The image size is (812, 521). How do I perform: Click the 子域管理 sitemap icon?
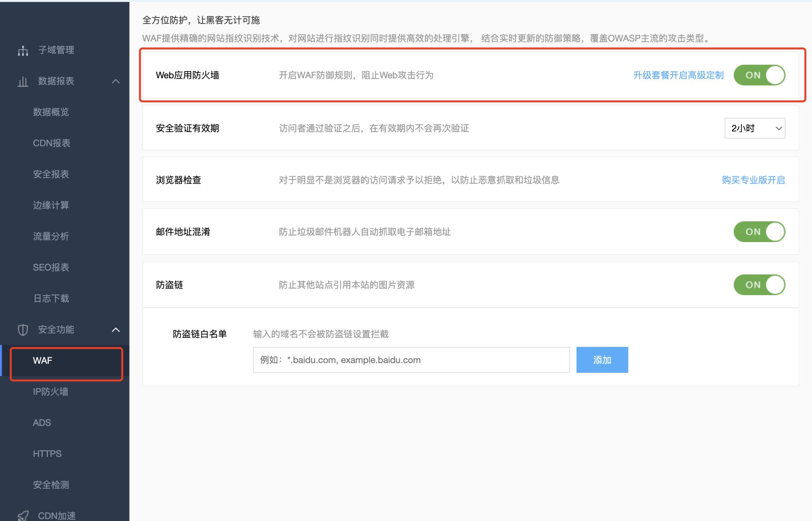click(x=23, y=50)
